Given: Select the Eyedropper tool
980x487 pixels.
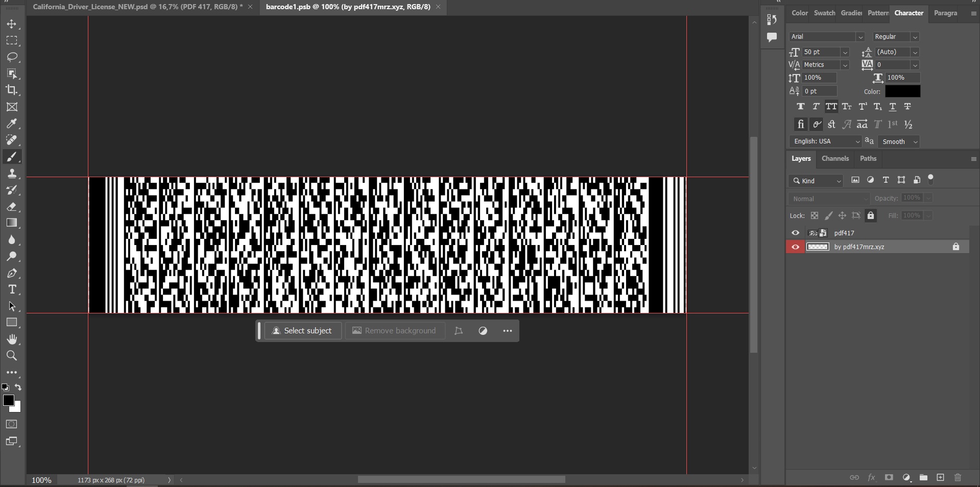Looking at the screenshot, I should (x=12, y=124).
